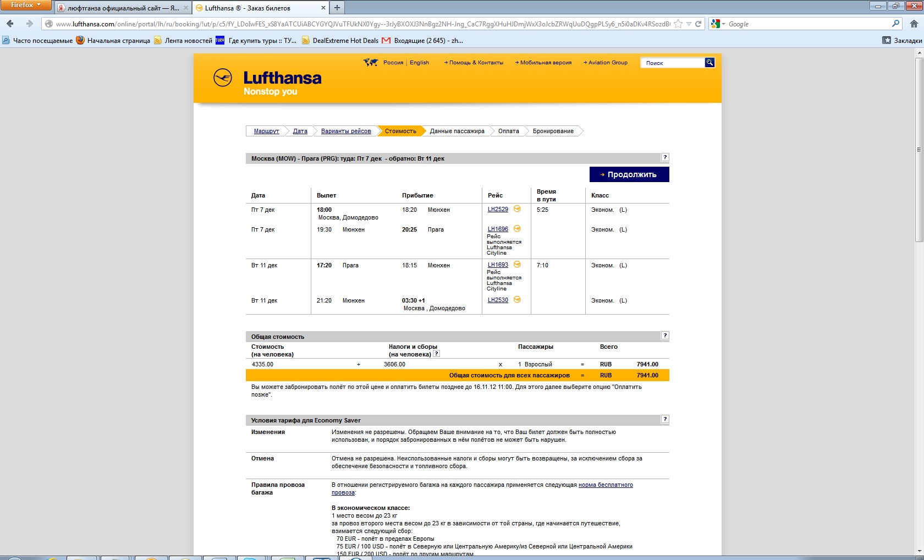Open flight LH1693 details link
Viewport: 924px width, 560px height.
[x=498, y=265]
